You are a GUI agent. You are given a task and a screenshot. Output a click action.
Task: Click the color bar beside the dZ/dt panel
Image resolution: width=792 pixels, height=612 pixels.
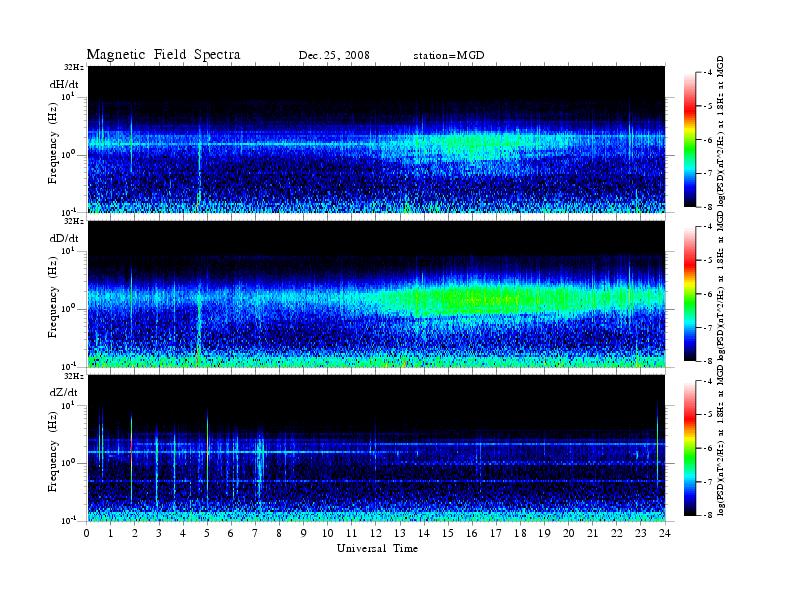pyautogui.click(x=690, y=448)
